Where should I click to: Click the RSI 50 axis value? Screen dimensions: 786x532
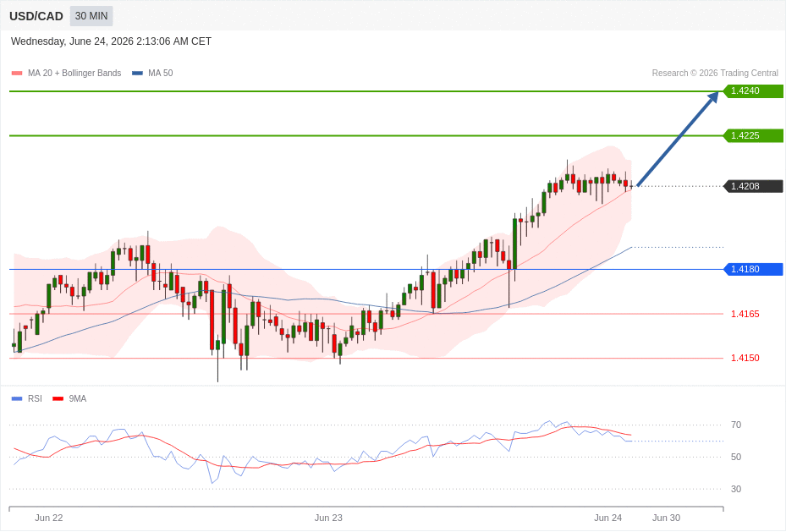[736, 457]
